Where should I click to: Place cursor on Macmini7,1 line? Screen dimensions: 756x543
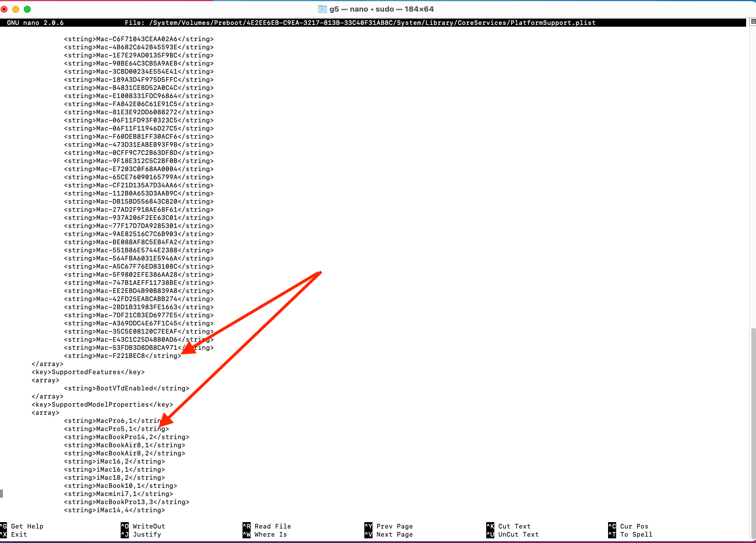pyautogui.click(x=118, y=494)
